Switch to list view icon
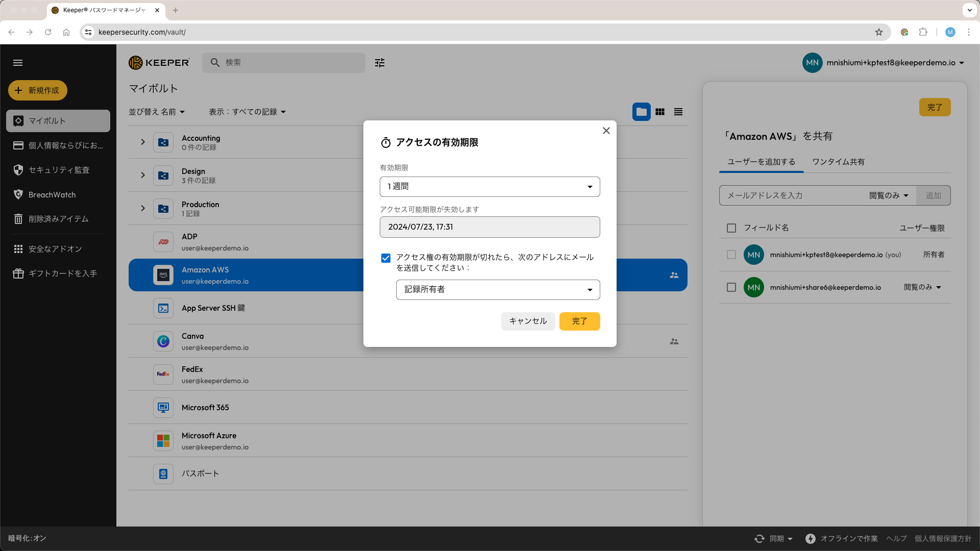The height and width of the screenshot is (551, 980). coord(678,112)
